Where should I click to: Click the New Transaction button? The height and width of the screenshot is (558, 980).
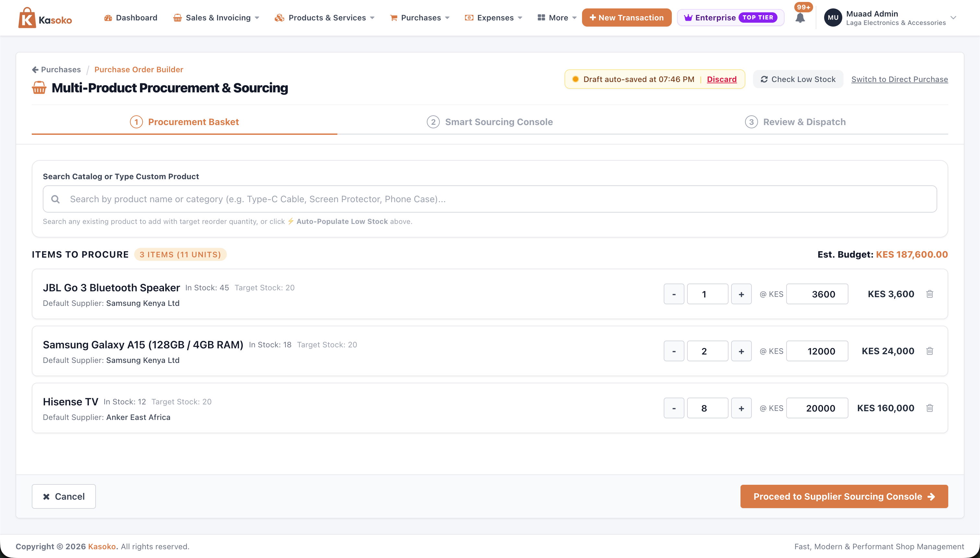(627, 17)
